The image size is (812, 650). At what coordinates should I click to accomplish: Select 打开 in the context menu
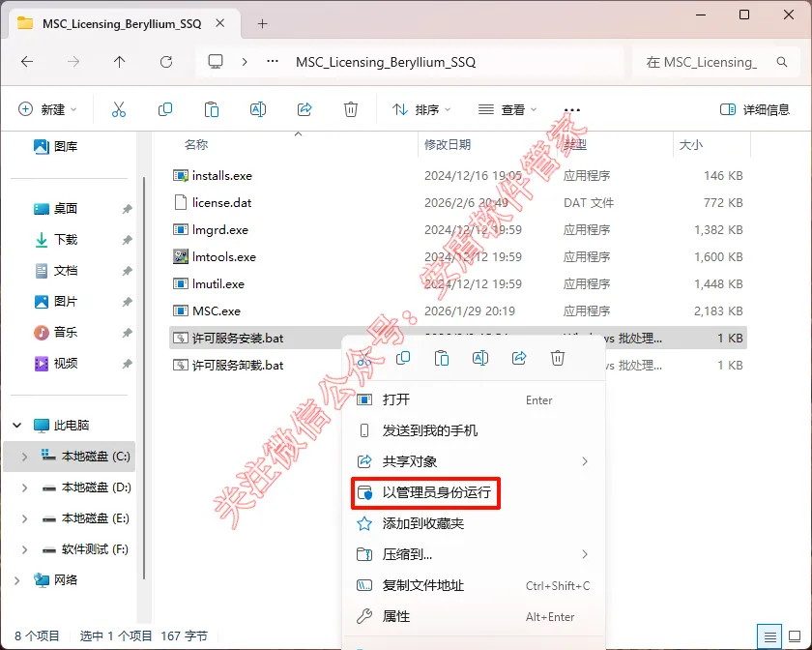pos(474,399)
